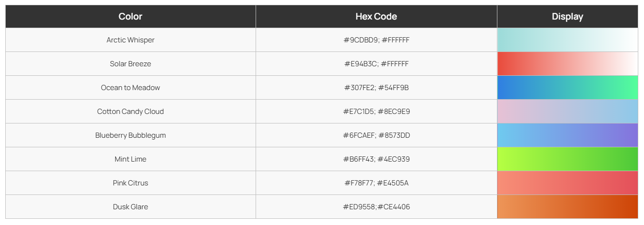Click the Solar Breeze gradient swatch

[567, 64]
